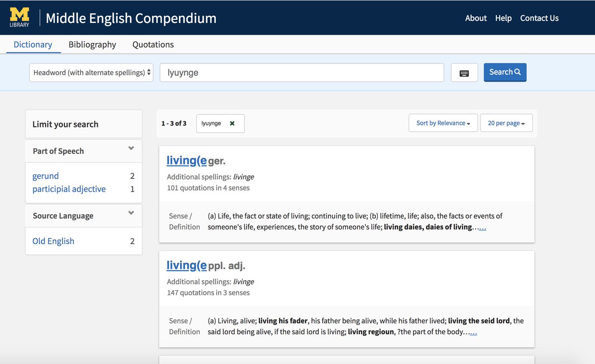Filter results by participial adjective
Screen dimensions: 595x364
(69, 189)
